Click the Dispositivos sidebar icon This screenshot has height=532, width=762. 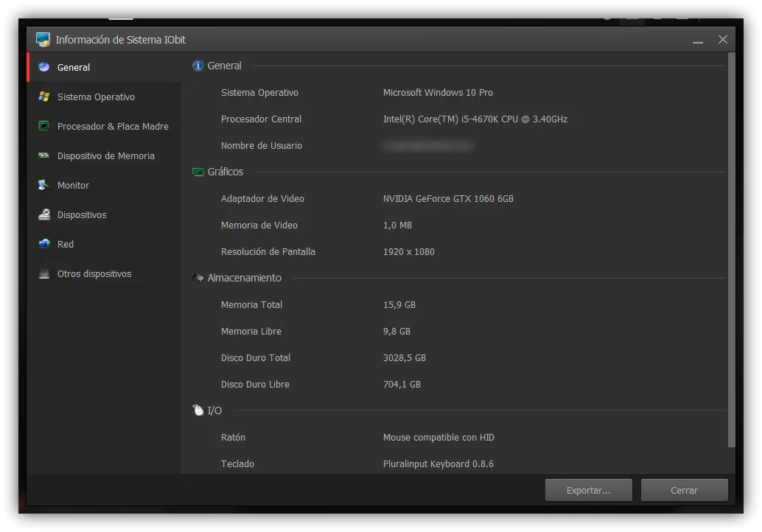click(x=43, y=214)
